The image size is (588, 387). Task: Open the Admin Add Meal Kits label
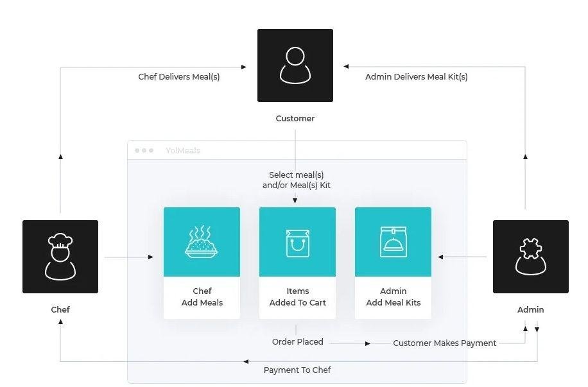pos(393,297)
